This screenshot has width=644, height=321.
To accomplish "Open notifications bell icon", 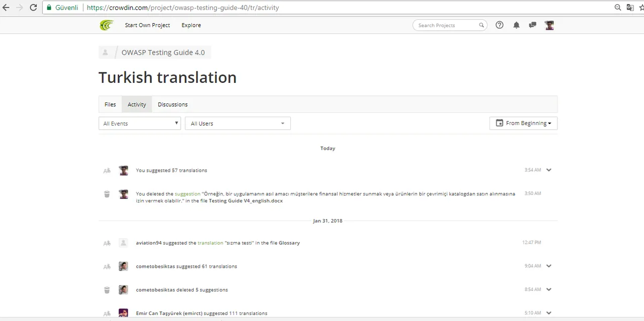I will (516, 25).
